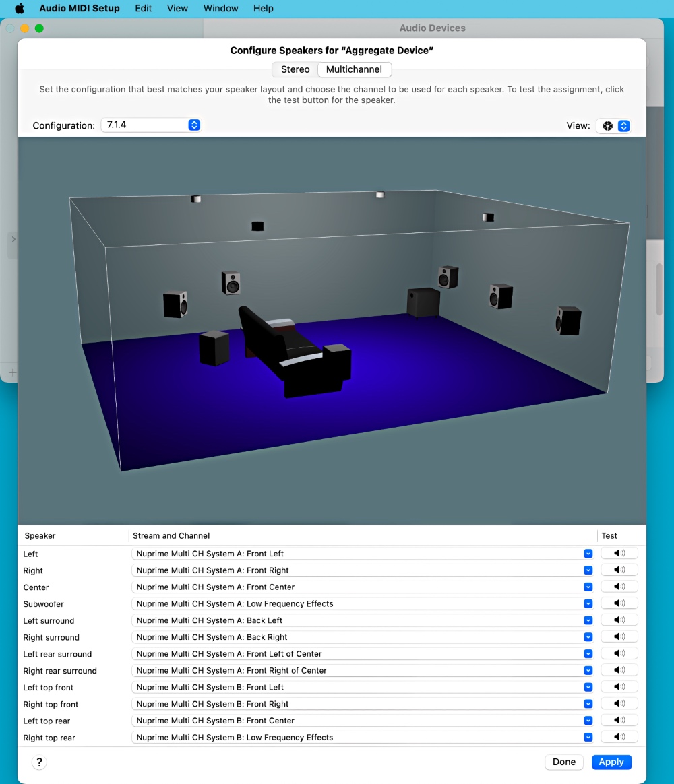Image resolution: width=674 pixels, height=784 pixels.
Task: Test the Subwoofer speaker output
Action: [x=619, y=603]
